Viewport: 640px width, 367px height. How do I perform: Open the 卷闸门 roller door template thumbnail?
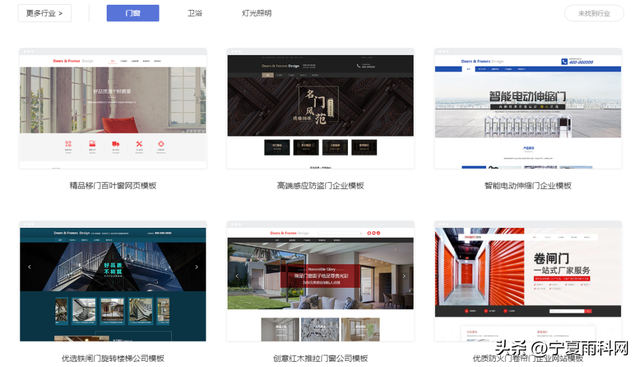(x=528, y=281)
